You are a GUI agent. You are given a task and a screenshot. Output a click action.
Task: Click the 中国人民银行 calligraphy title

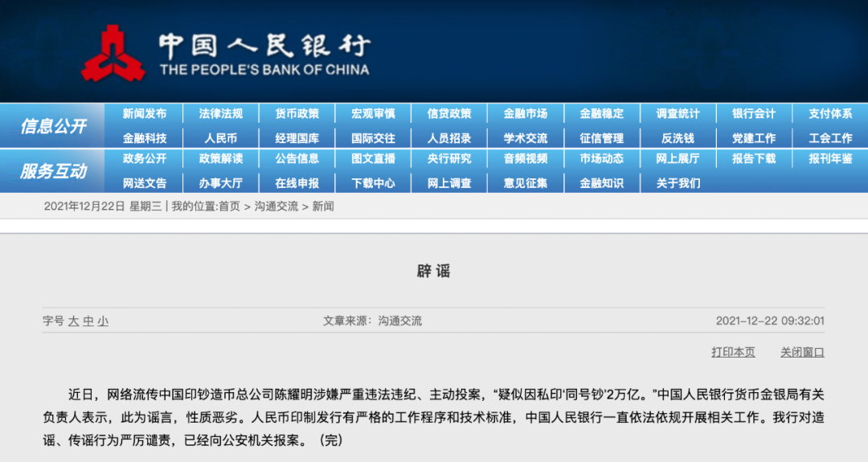(264, 46)
